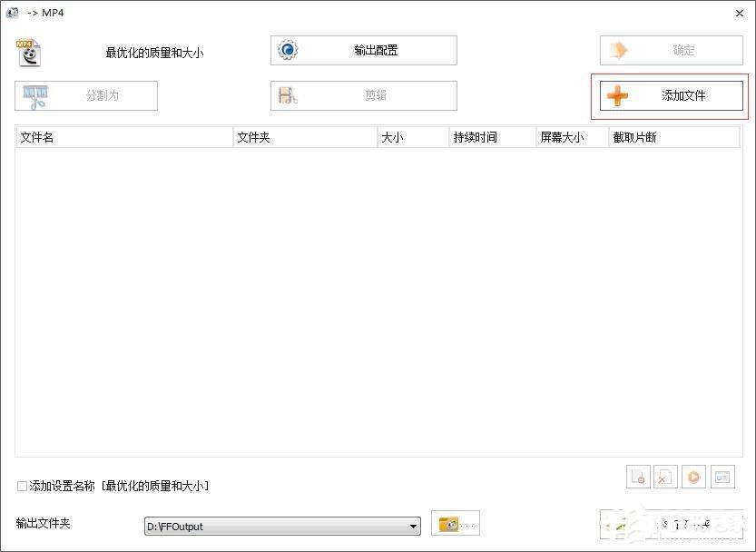The width and height of the screenshot is (756, 552).
Task: Expand the D:\FFOutput output folder dropdown
Action: 413,527
